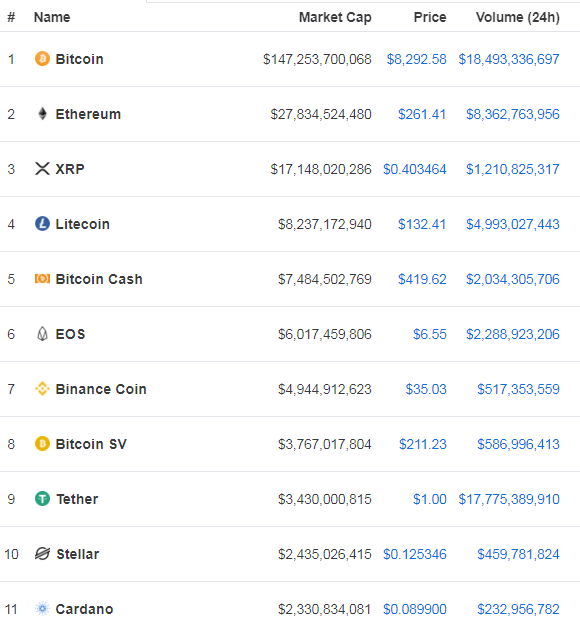Sort by the Market Cap column header
Screen dimensions: 580x629
tap(335, 18)
